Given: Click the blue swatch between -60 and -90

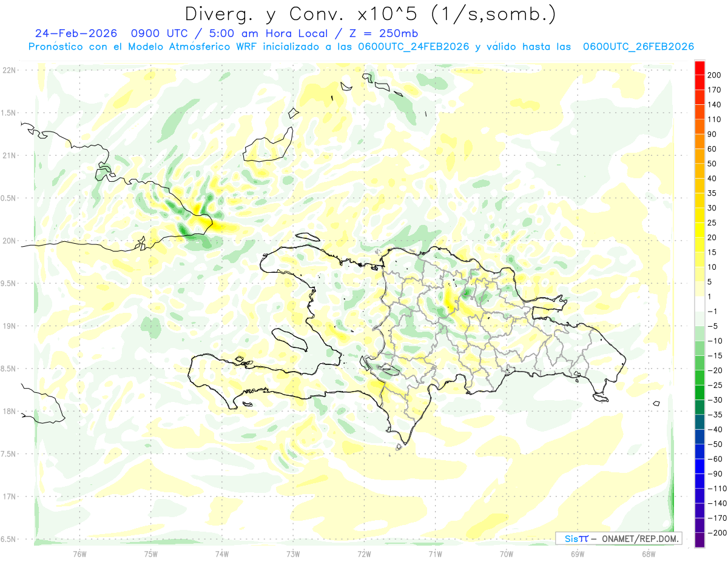Looking at the screenshot, I should tap(699, 467).
